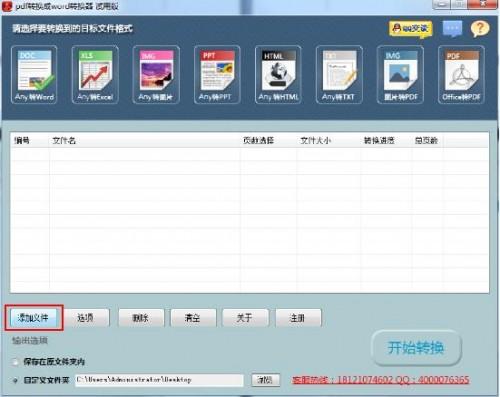Select the Any转Excel conversion icon
The width and height of the screenshot is (500, 397).
tap(95, 75)
